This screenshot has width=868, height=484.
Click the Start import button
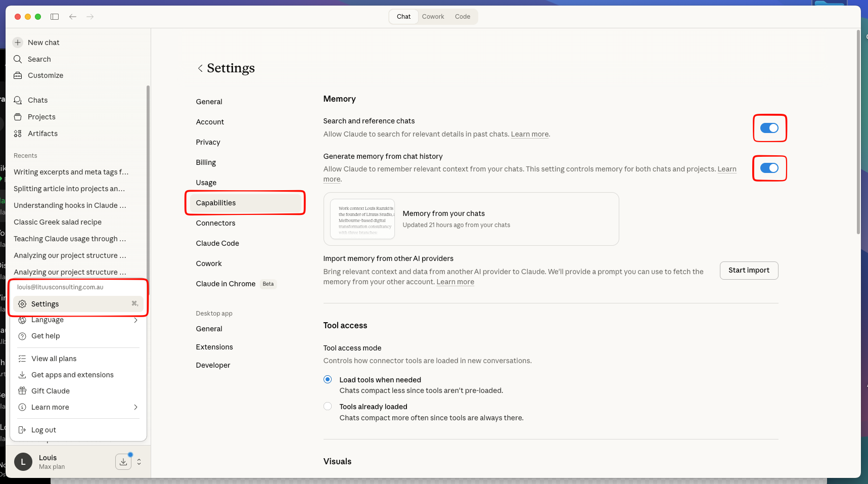pos(748,271)
